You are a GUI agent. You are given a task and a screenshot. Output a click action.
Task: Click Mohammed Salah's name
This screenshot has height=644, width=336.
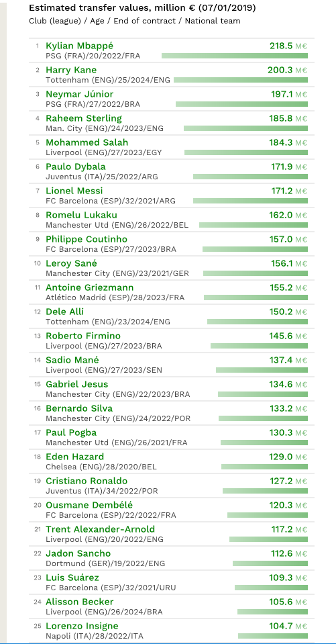point(87,142)
